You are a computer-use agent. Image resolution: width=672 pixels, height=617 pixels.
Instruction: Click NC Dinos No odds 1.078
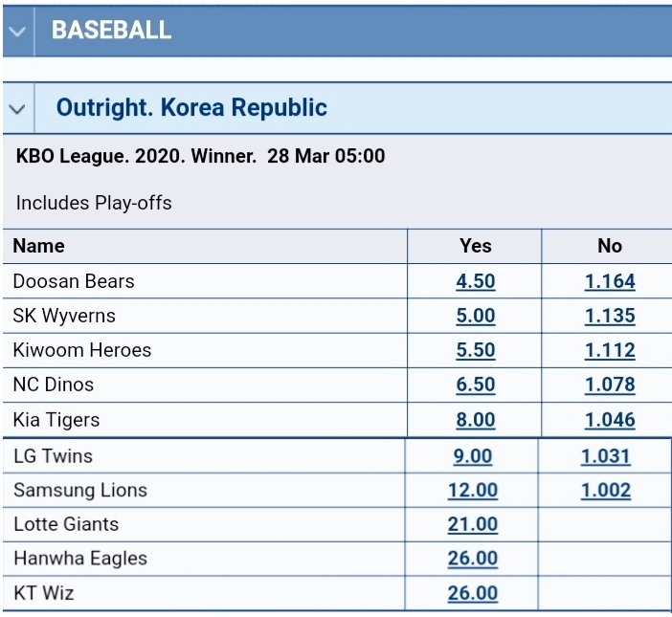pyautogui.click(x=610, y=385)
